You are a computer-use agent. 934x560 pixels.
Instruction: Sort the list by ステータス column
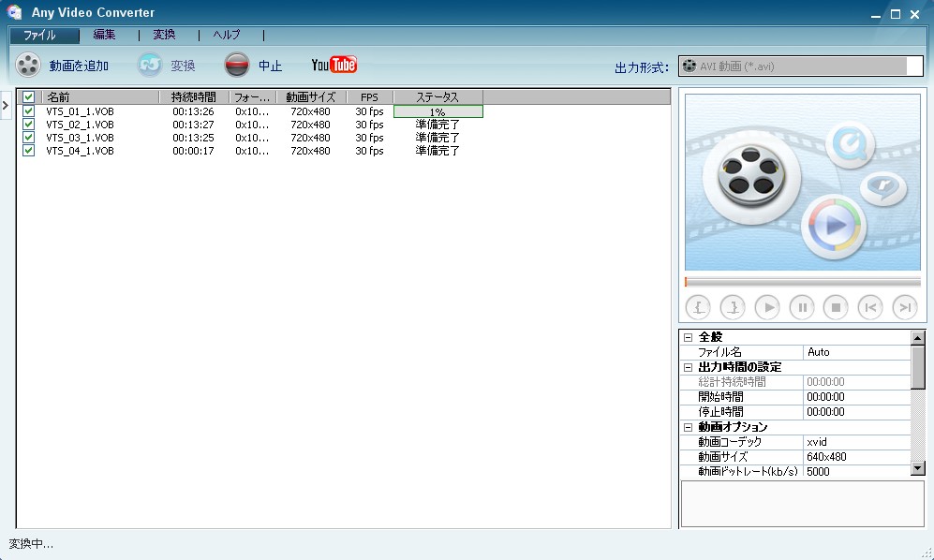(x=437, y=96)
